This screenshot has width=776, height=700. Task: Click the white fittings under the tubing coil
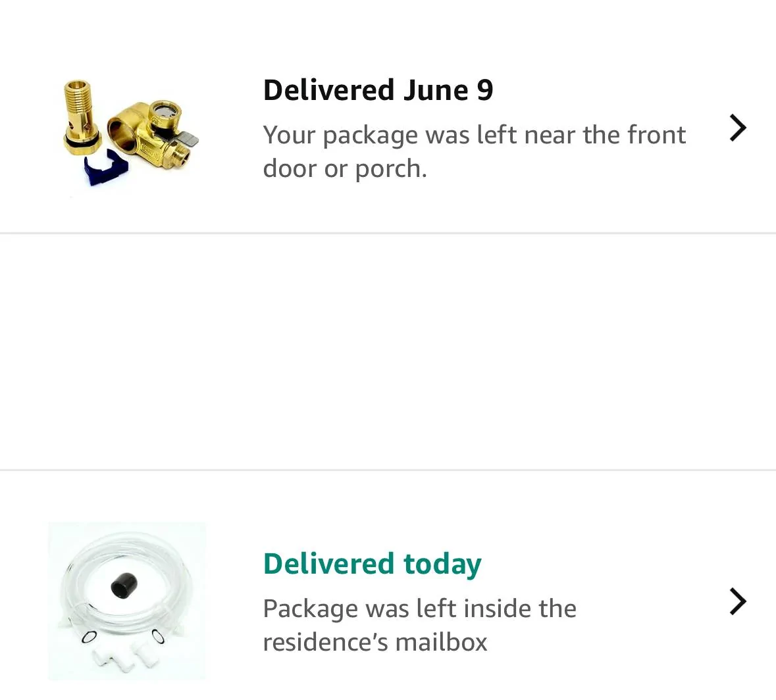tap(122, 653)
